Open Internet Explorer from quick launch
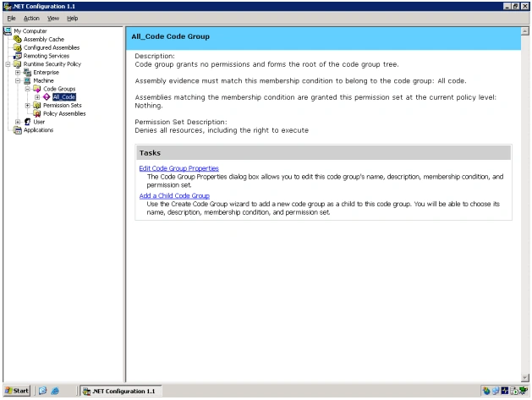Screen dimensions: 532x400 pos(55,391)
